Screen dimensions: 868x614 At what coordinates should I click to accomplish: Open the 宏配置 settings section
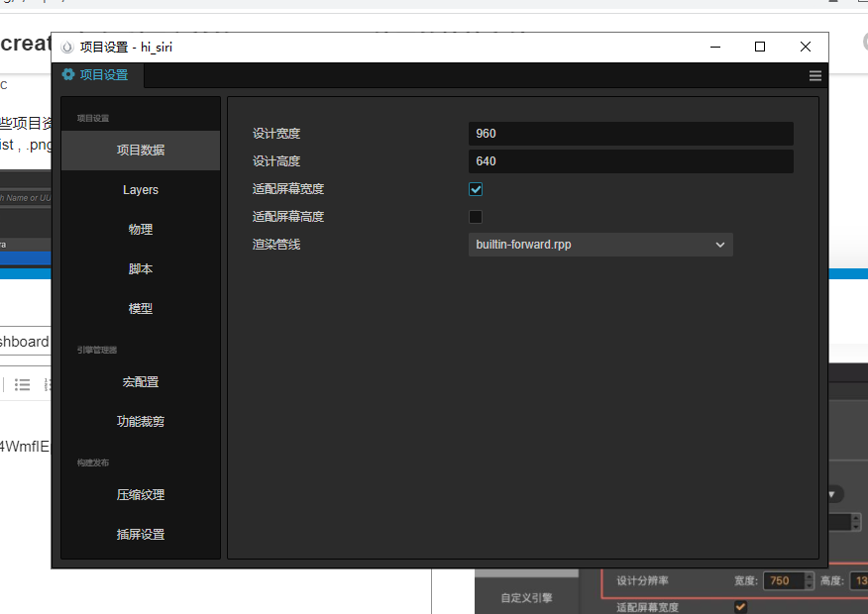(x=141, y=381)
